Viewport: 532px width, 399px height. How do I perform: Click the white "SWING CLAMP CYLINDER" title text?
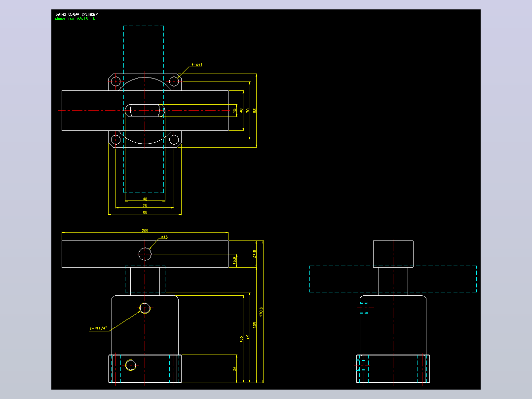tap(76, 14)
